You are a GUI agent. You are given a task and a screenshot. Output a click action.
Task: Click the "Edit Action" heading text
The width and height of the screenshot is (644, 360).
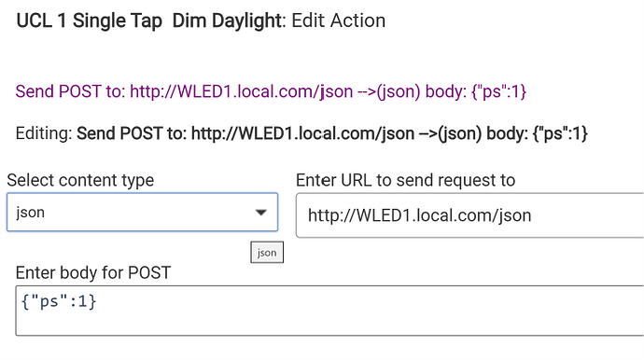pos(339,21)
